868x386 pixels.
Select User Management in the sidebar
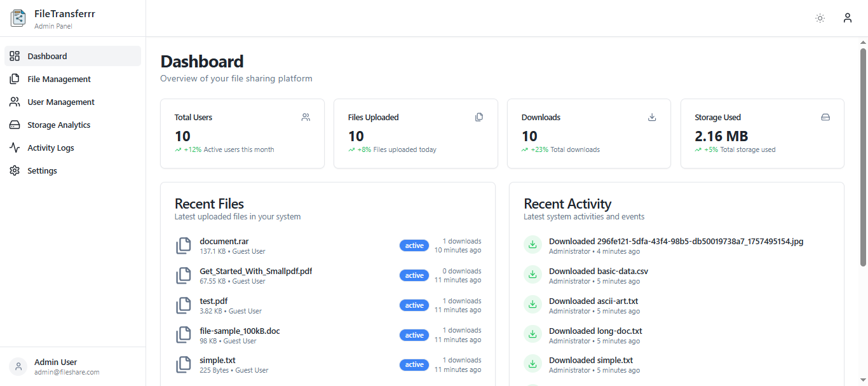click(x=60, y=102)
